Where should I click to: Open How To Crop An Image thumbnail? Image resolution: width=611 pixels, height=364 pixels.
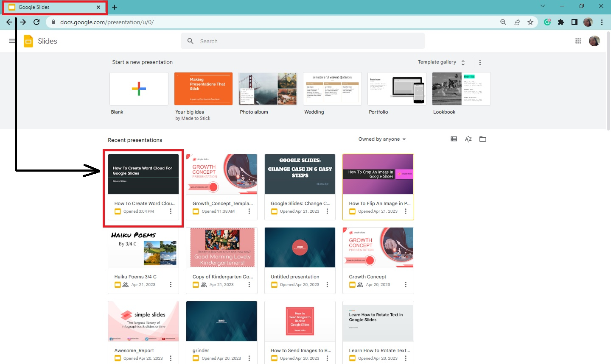(x=378, y=174)
